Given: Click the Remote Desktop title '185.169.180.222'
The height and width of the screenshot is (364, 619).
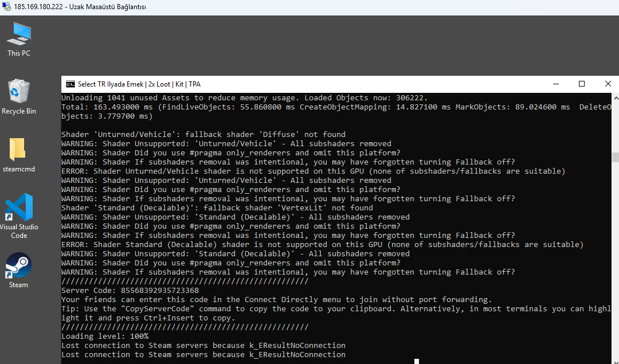Looking at the screenshot, I should [80, 7].
